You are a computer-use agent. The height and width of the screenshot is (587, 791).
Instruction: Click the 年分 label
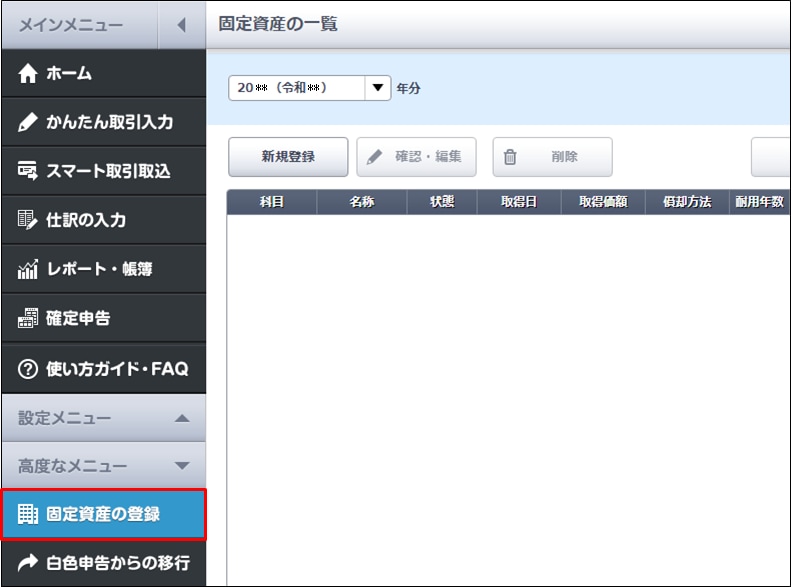click(408, 88)
